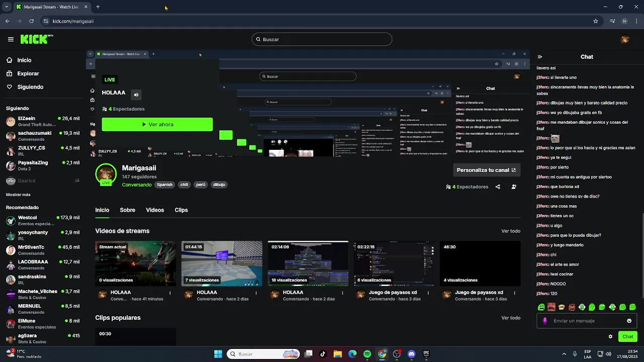Switch to the Videos tab
Screen dimensions: 644x362
click(x=155, y=210)
